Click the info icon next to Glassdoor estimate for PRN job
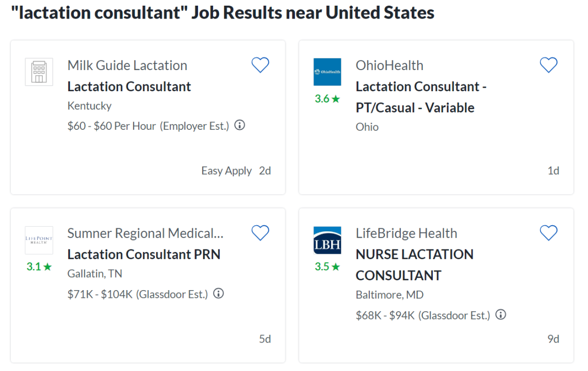The height and width of the screenshot is (371, 588). pos(219,294)
